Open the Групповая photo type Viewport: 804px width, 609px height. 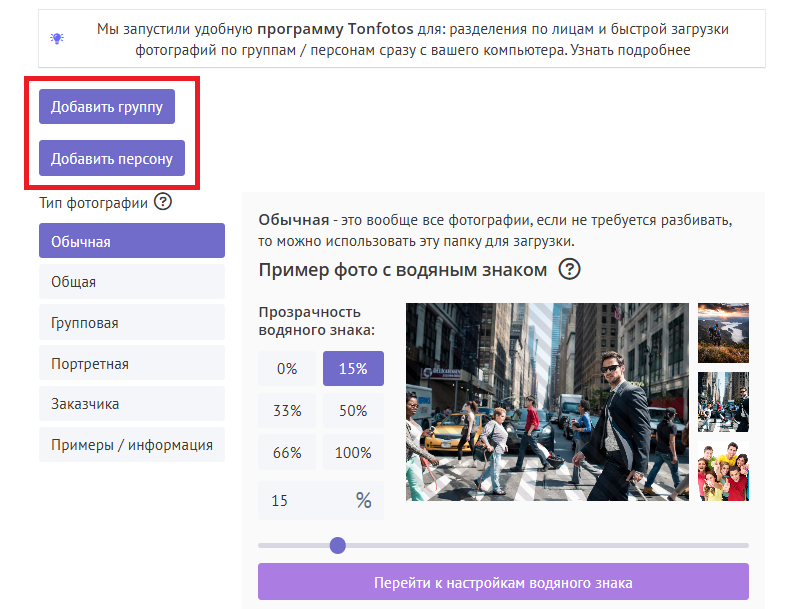[x=132, y=323]
